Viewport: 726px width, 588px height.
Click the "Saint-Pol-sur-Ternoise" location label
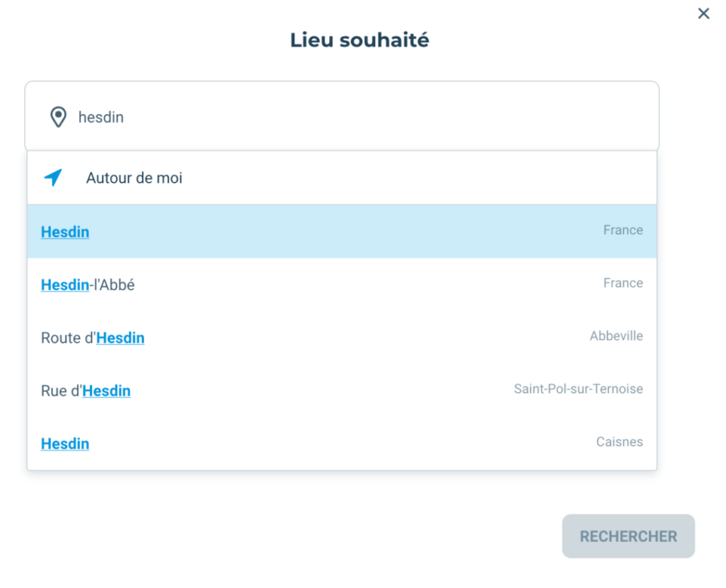(x=578, y=389)
